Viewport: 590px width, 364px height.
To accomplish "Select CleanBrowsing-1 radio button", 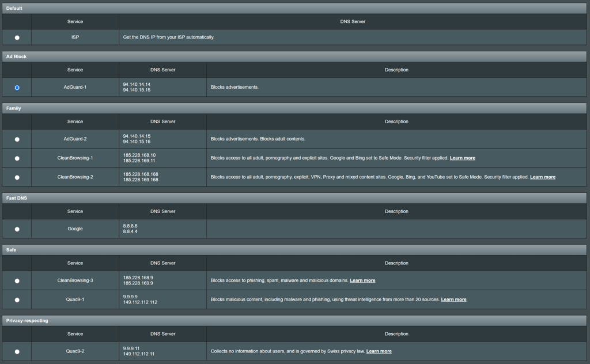I will tap(17, 158).
